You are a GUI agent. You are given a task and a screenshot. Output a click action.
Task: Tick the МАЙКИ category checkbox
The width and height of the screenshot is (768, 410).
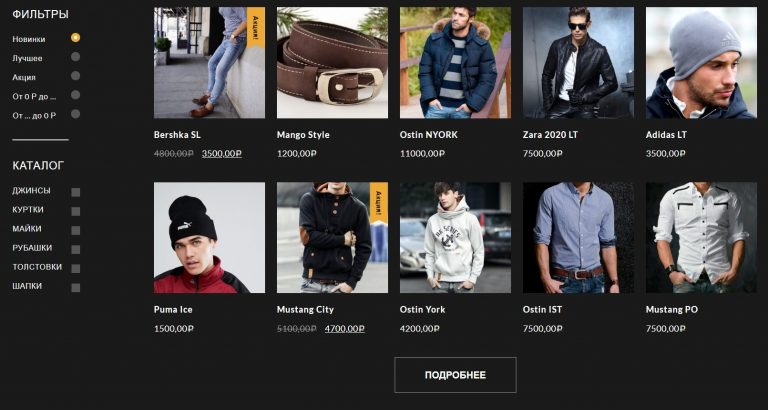pyautogui.click(x=75, y=230)
